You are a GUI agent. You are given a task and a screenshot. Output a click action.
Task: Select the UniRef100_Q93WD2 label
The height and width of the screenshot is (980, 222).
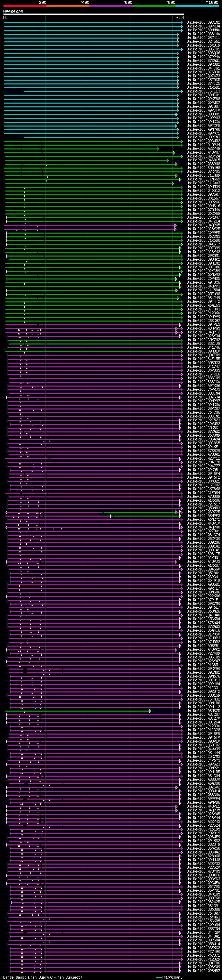[203, 141]
